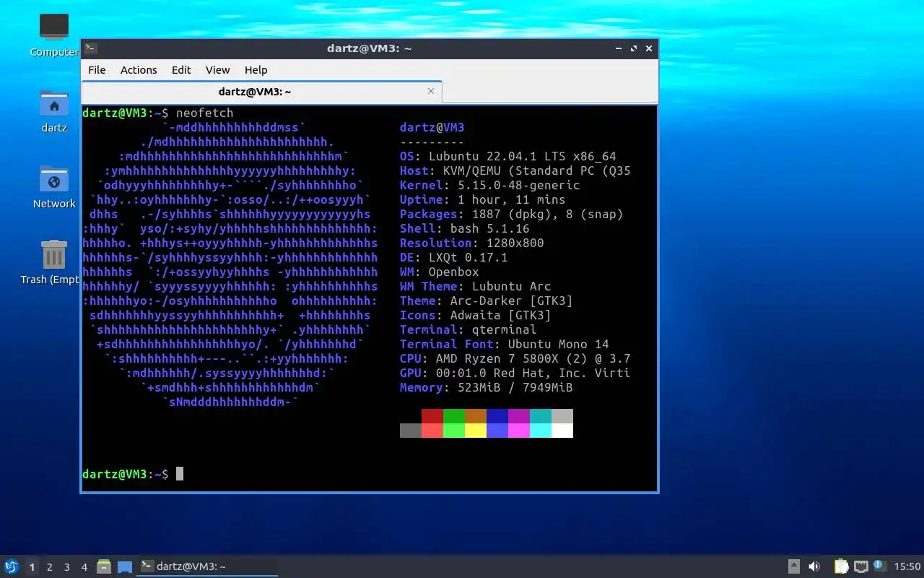Close the dartz@VM3 terminal tab

click(431, 91)
